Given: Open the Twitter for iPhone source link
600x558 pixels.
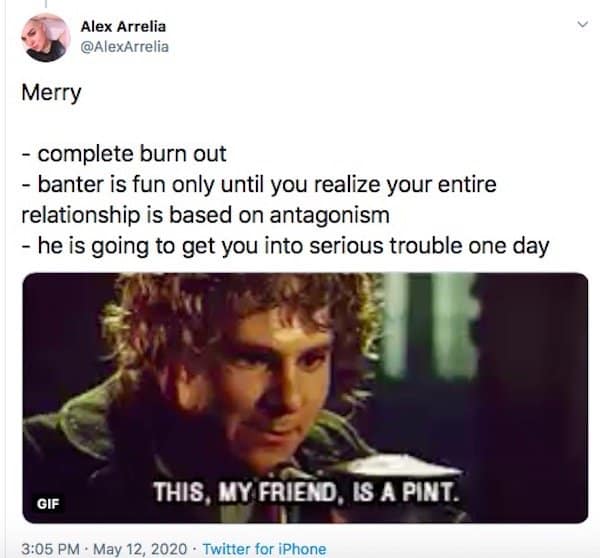Looking at the screenshot, I should coord(264,549).
